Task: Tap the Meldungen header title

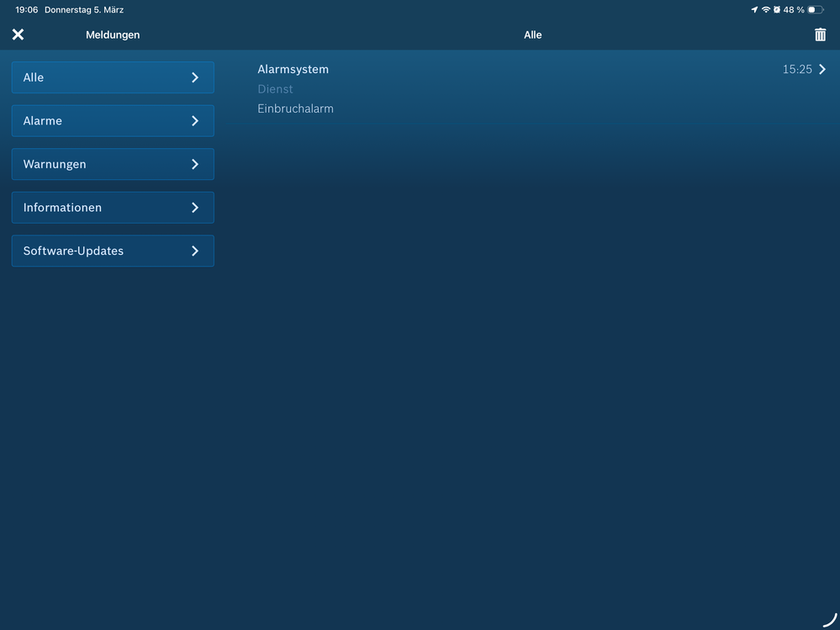Action: pos(113,34)
